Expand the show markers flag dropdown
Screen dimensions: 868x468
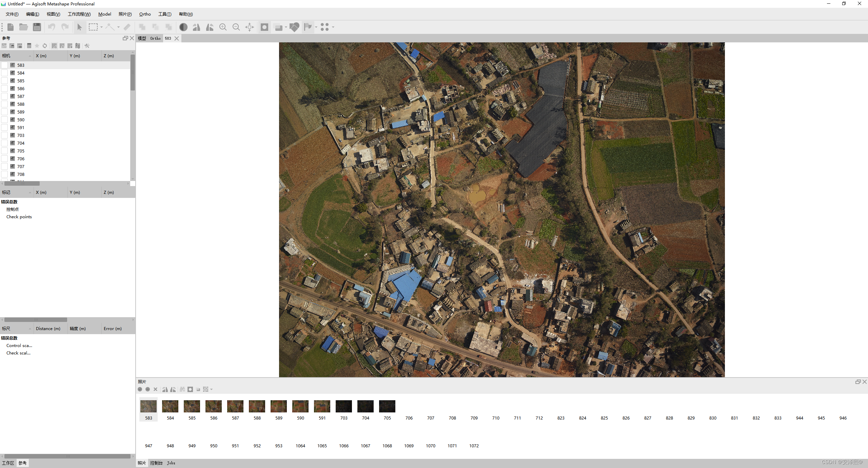click(316, 27)
